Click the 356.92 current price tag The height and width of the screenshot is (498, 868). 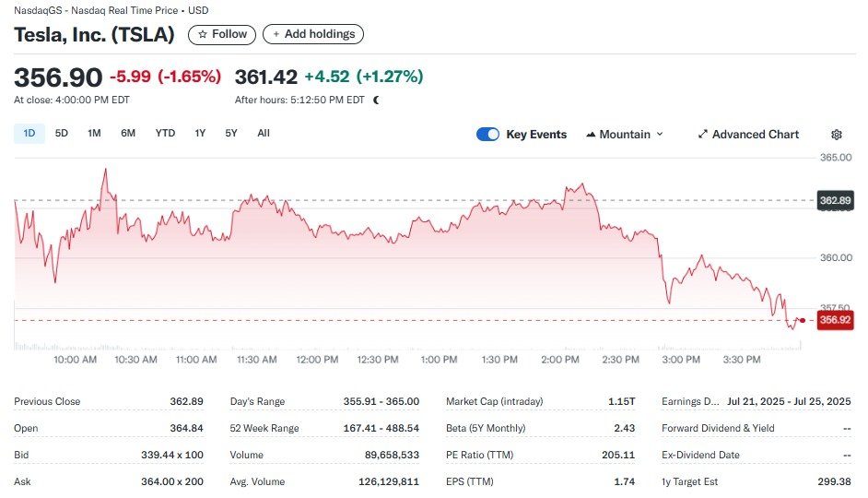835,320
